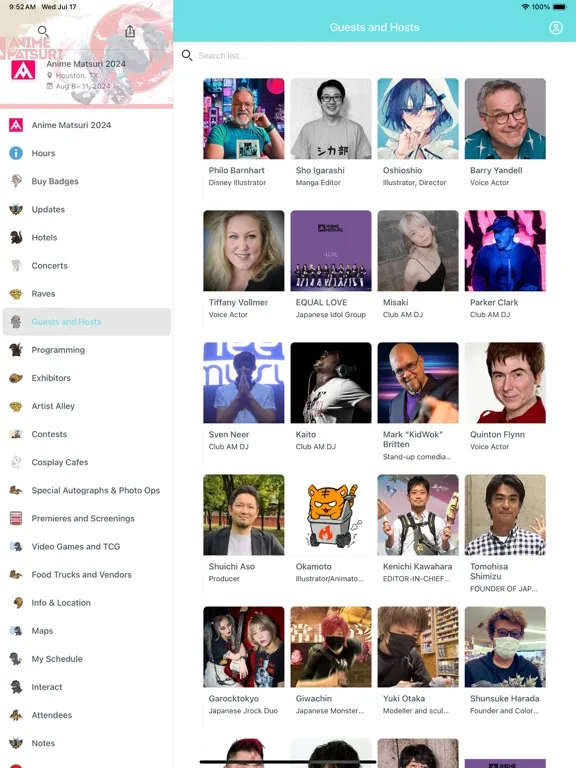The height and width of the screenshot is (768, 576).
Task: Open the Garocktokyo duo photo
Action: point(244,647)
